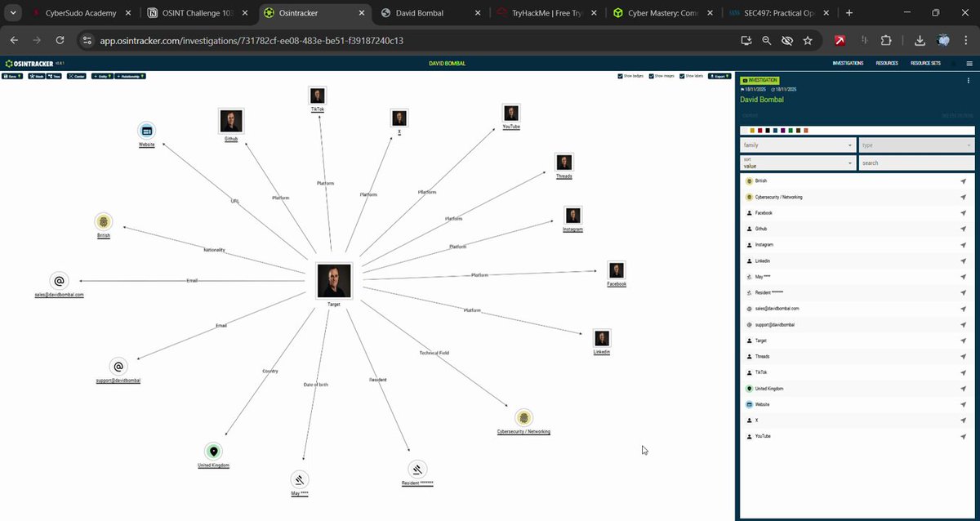The height and width of the screenshot is (521, 980).
Task: Click the search field in the entity panel
Action: 916,163
